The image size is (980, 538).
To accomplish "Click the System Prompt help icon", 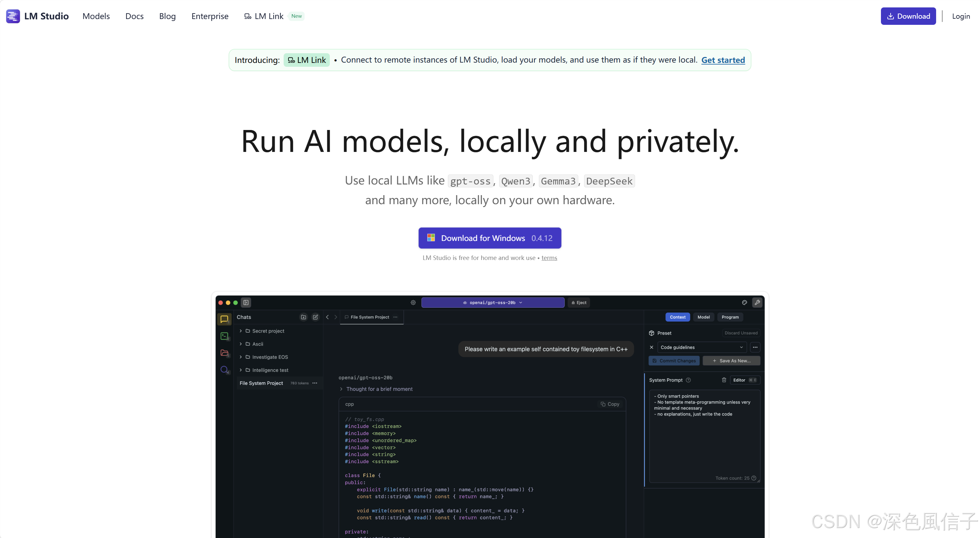I will point(688,380).
